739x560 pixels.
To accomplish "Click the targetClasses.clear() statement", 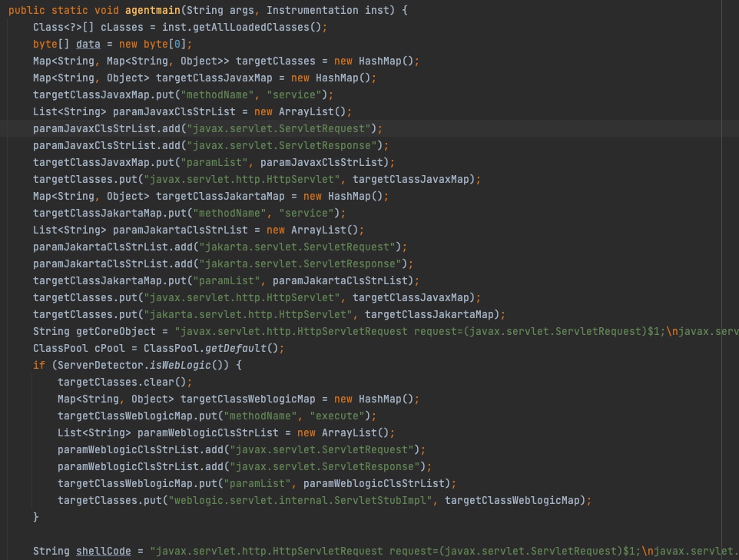I will pyautogui.click(x=125, y=383).
